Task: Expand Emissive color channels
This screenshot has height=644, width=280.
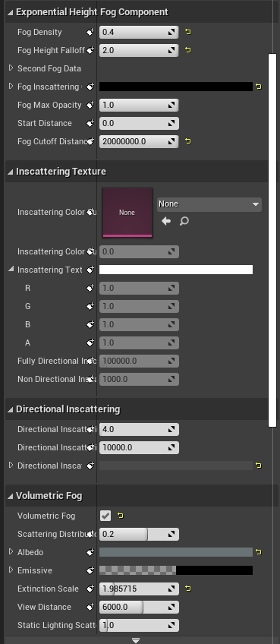Action: [x=11, y=570]
